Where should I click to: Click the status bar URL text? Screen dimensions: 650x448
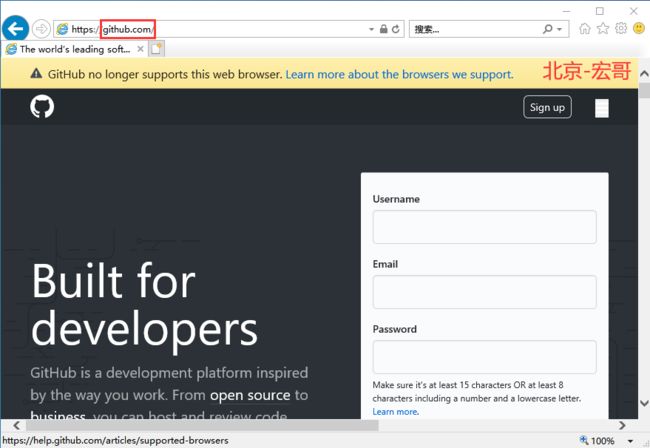115,440
